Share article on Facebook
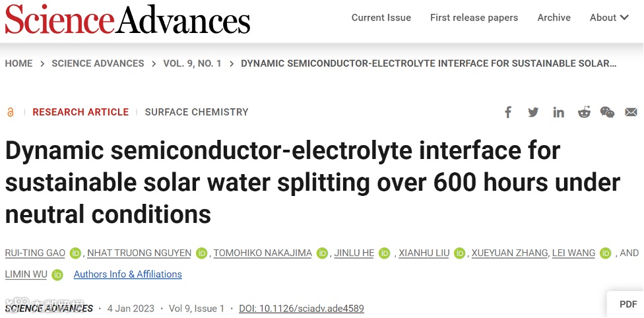This screenshot has width=644, height=318. point(508,112)
